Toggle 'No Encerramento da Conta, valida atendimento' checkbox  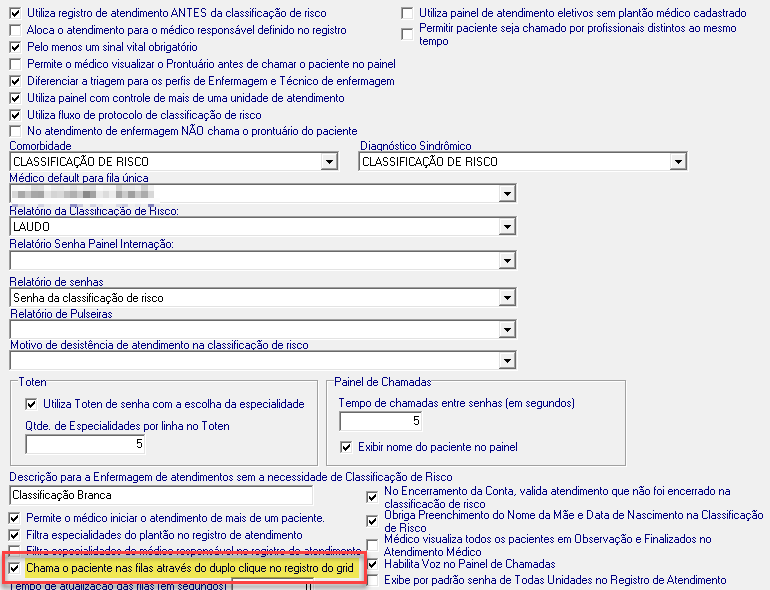pos(372,497)
